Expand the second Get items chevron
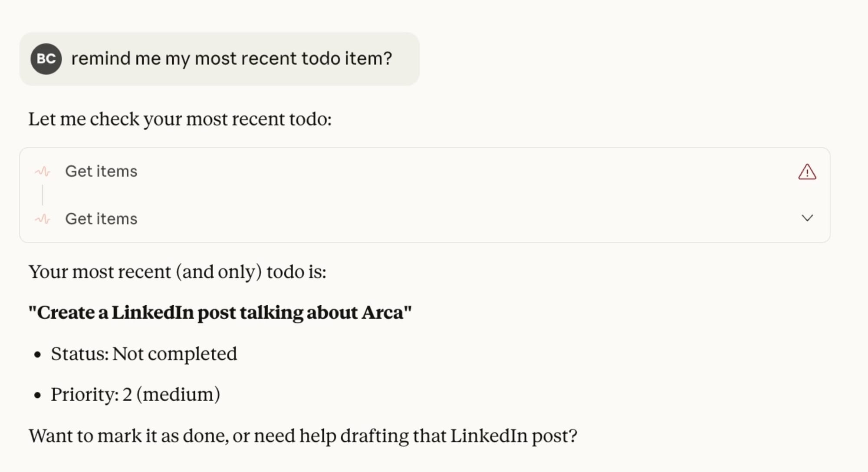Screen dimensions: 868x472 [807, 218]
